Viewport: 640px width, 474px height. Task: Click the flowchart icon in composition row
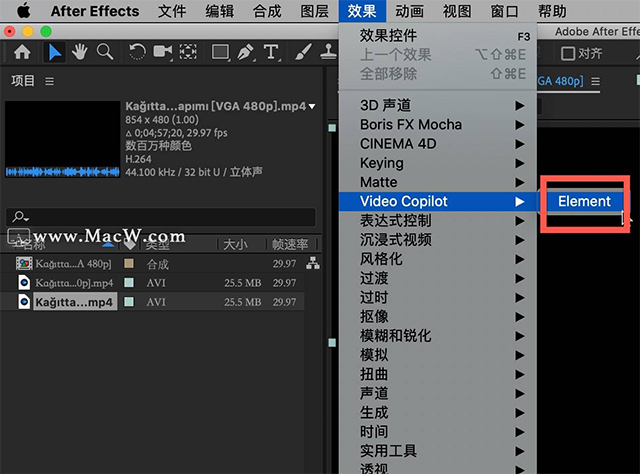pos(313,263)
